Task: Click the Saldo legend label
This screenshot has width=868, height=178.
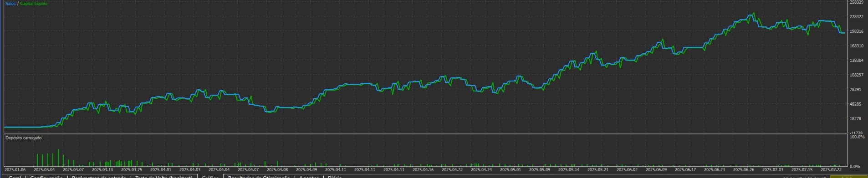Action: tap(10, 4)
